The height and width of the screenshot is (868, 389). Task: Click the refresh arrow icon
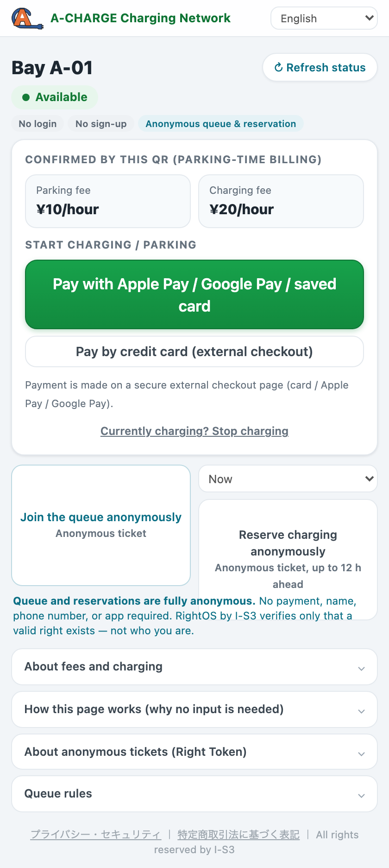[278, 68]
